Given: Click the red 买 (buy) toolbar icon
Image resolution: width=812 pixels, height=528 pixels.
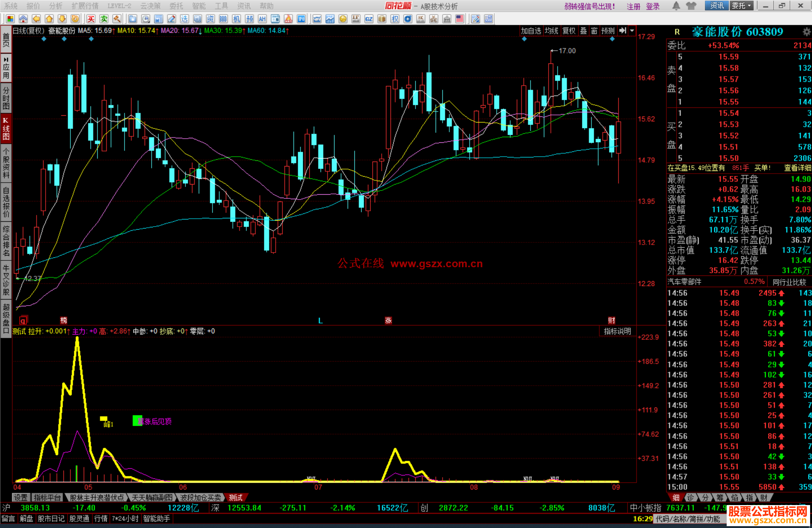Looking at the screenshot, I should (91, 19).
